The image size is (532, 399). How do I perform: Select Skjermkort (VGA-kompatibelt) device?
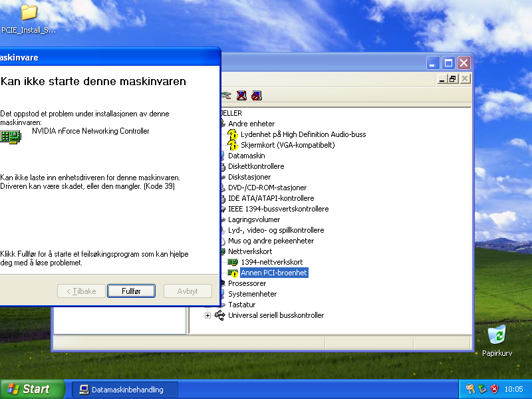pyautogui.click(x=288, y=145)
